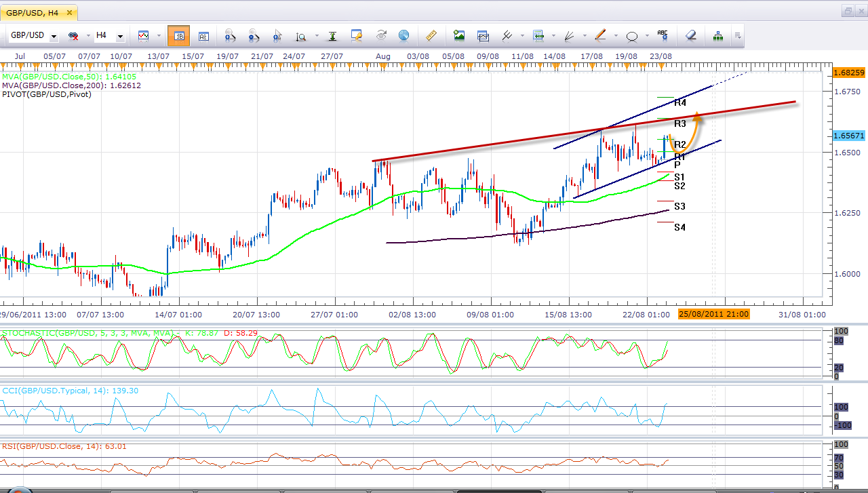Click the grey eye visibility icon

(380, 35)
